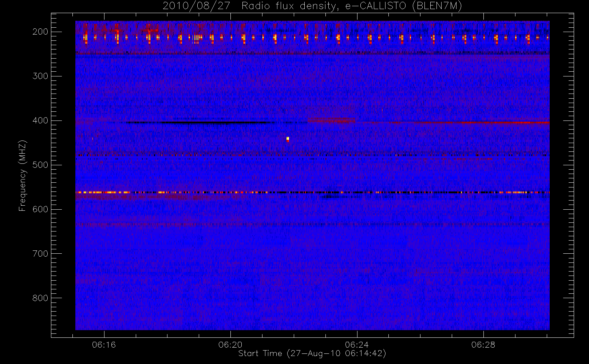Select the 800 frequency axis label

coord(40,298)
